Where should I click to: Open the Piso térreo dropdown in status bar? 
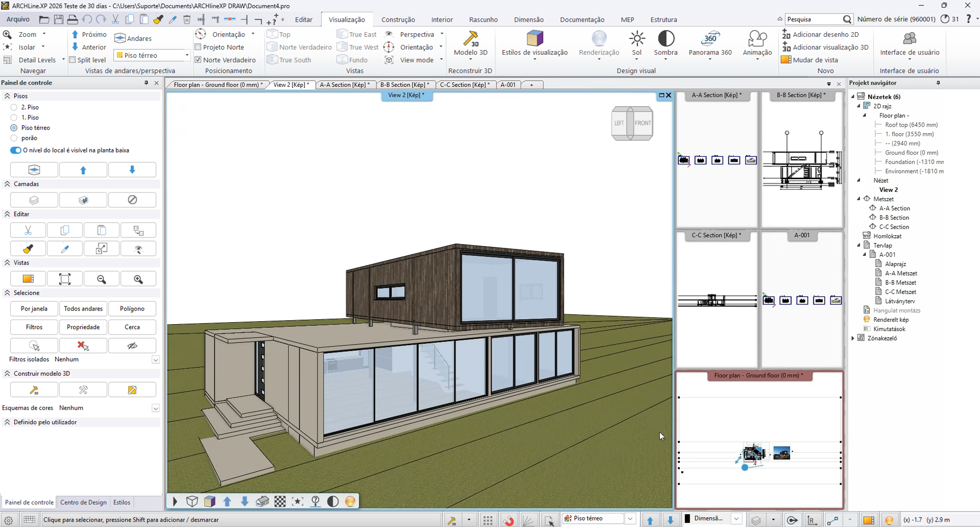pyautogui.click(x=630, y=519)
